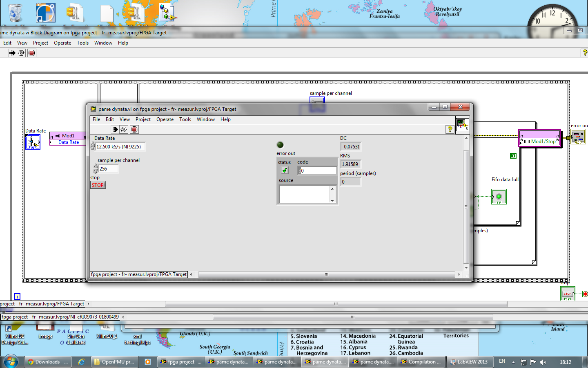Select the True boolean constant on diagram
This screenshot has height=368, width=588.
513,156
